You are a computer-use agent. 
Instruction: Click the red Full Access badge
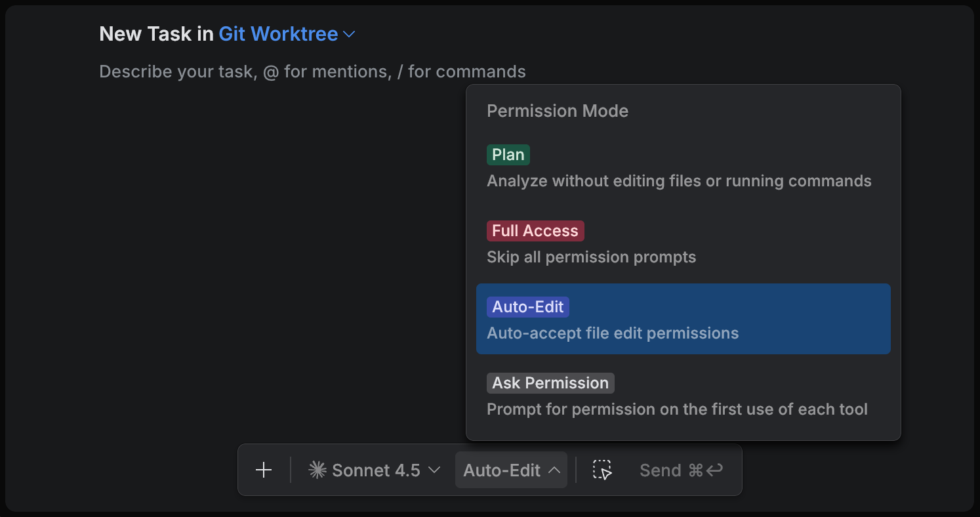click(x=535, y=230)
